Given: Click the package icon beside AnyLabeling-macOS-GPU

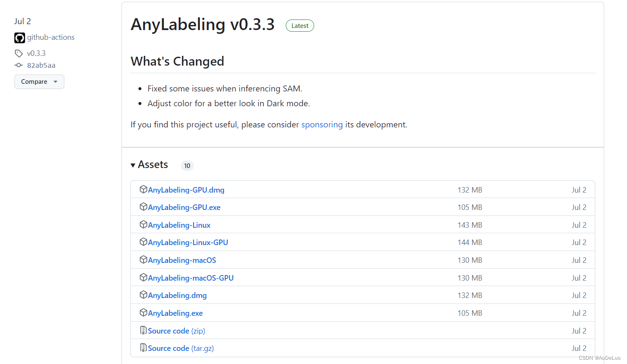Looking at the screenshot, I should pyautogui.click(x=144, y=277).
